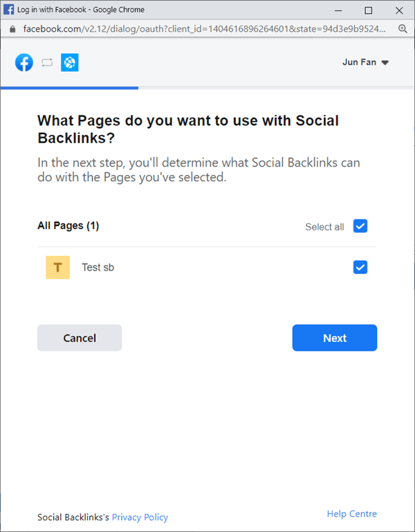Click the Social Backlinks app icon
This screenshot has width=415, height=532.
pos(69,63)
